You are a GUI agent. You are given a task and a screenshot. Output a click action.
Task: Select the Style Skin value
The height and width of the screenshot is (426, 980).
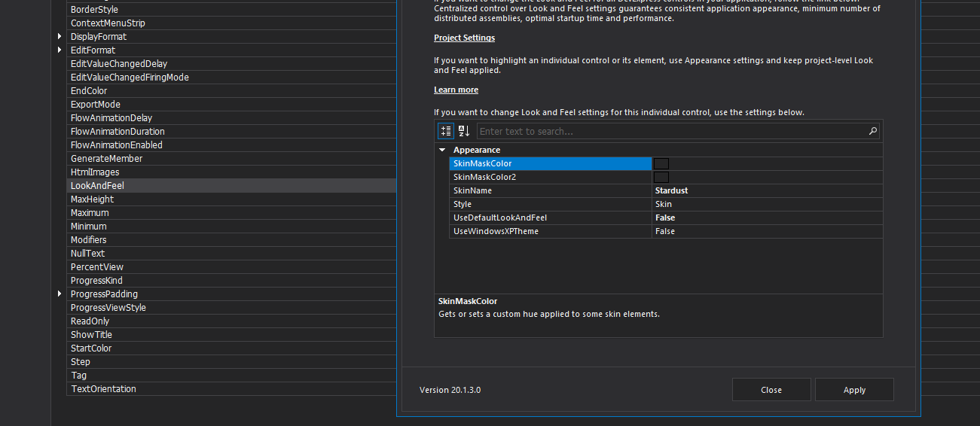tap(664, 205)
